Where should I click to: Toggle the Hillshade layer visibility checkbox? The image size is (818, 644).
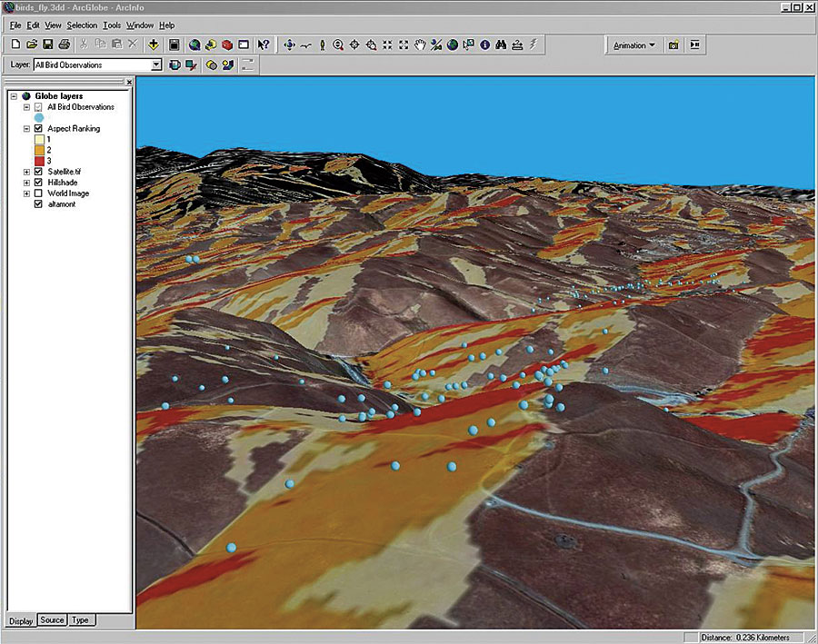tap(38, 183)
